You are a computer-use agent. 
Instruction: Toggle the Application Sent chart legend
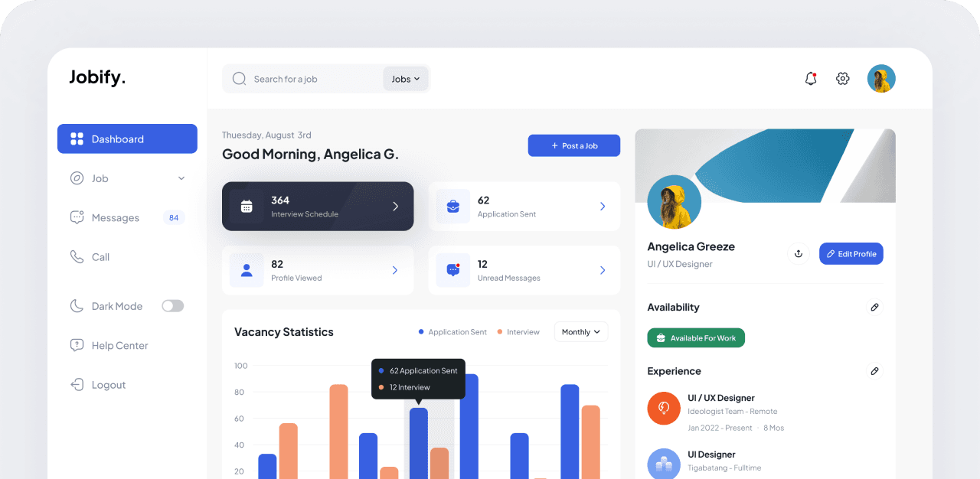pyautogui.click(x=452, y=332)
